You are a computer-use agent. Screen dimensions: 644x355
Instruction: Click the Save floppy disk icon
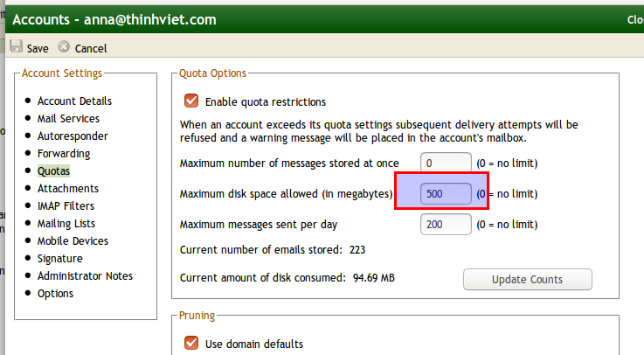coord(16,46)
